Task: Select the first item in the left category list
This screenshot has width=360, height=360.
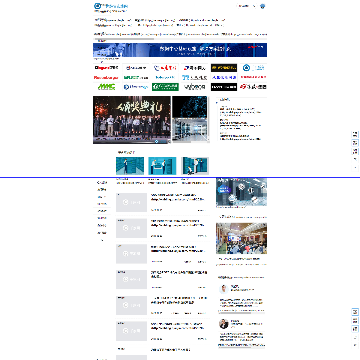Action: click(102, 182)
